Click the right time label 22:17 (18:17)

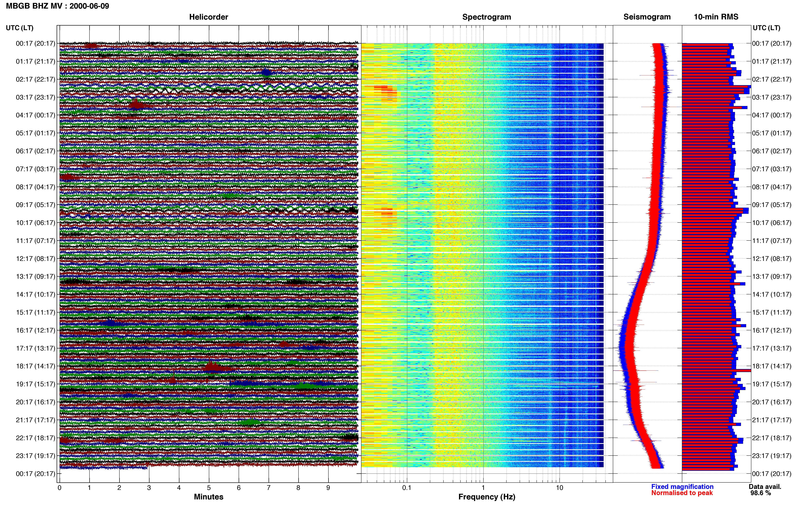[772, 438]
